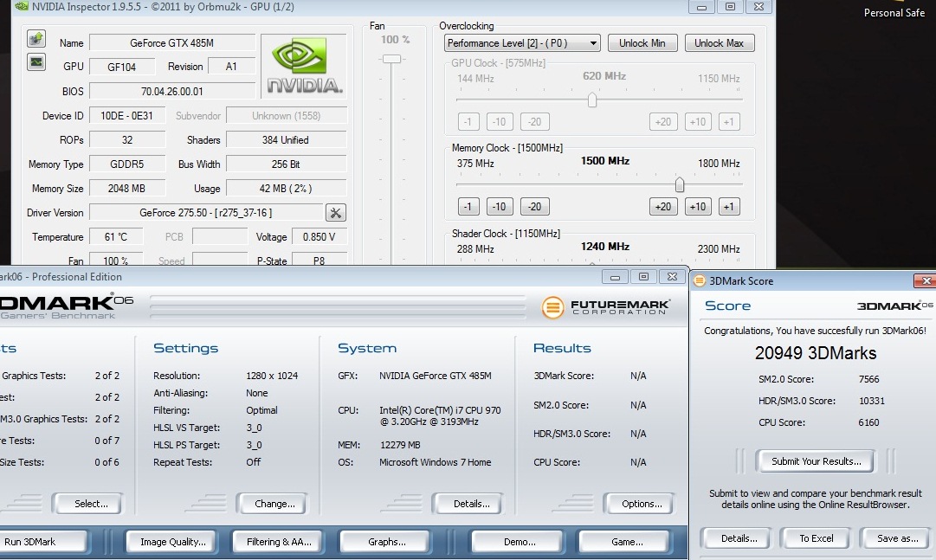
Task: Click the Futuremark orange logo
Action: [x=552, y=307]
